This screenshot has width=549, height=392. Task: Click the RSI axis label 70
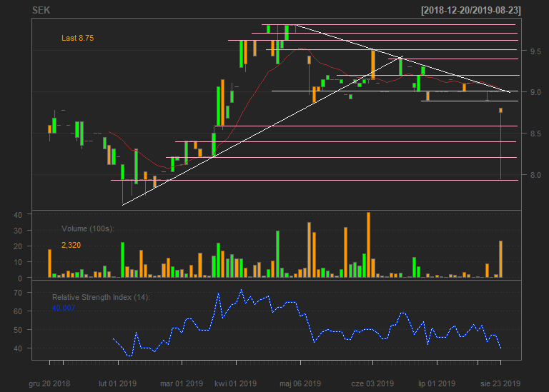(x=18, y=293)
